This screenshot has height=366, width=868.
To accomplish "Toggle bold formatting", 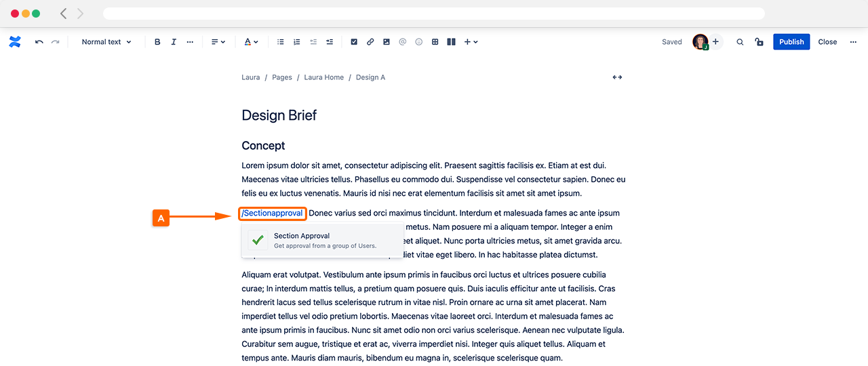I will pos(157,42).
